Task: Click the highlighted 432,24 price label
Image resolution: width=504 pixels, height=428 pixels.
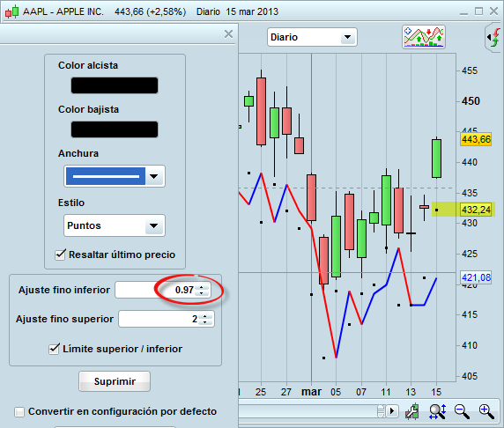Action: (x=477, y=210)
